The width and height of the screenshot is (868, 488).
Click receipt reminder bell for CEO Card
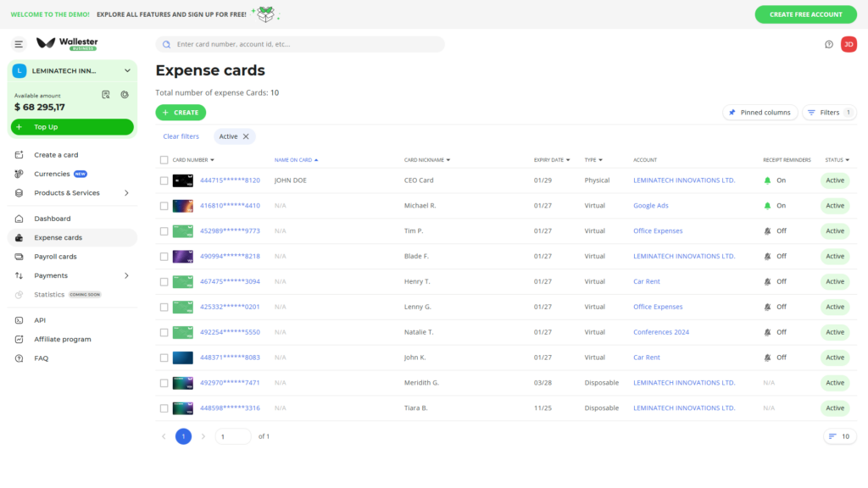point(768,180)
